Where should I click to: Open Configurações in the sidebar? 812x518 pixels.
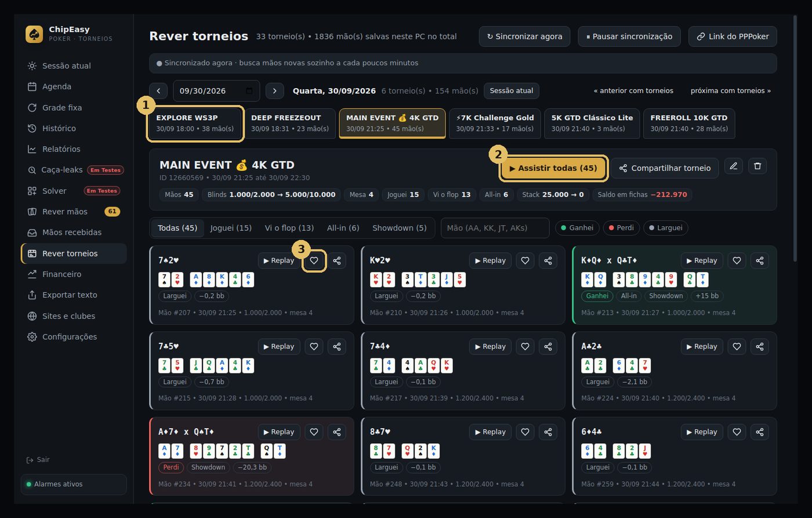click(x=70, y=337)
